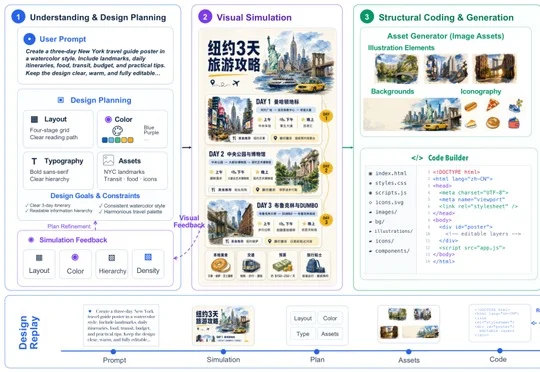Click the hot dog icon in Iconography
The image size is (540, 372).
pyautogui.click(x=470, y=106)
